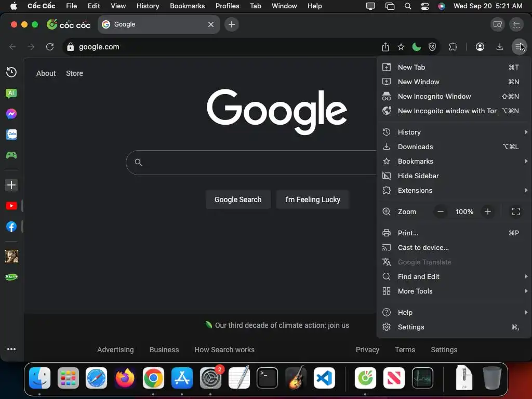The image size is (532, 399).
Task: Click the Cốc Cốc logo in title bar
Action: click(69, 24)
